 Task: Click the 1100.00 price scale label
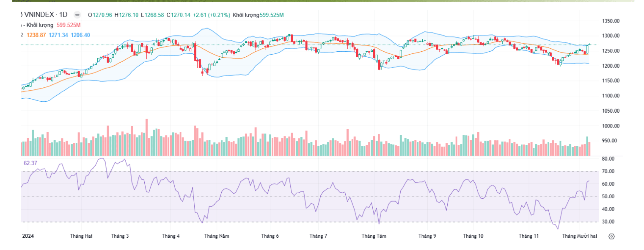611,96
